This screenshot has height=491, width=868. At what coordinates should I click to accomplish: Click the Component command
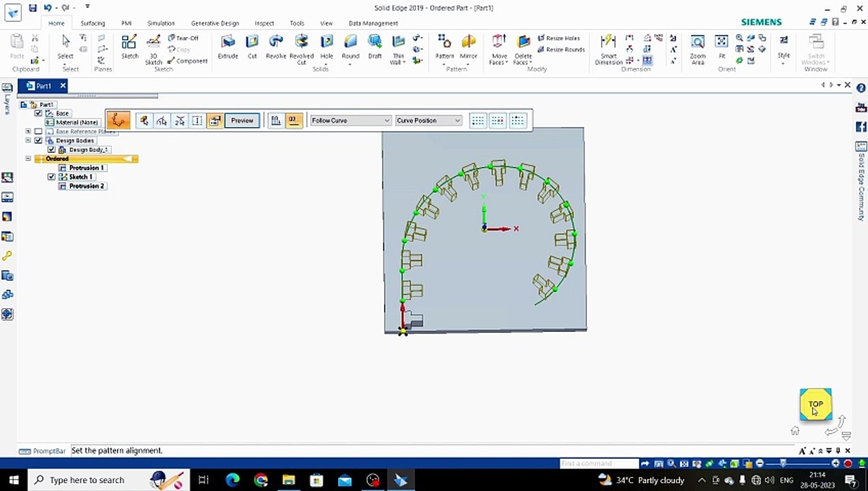pyautogui.click(x=187, y=61)
